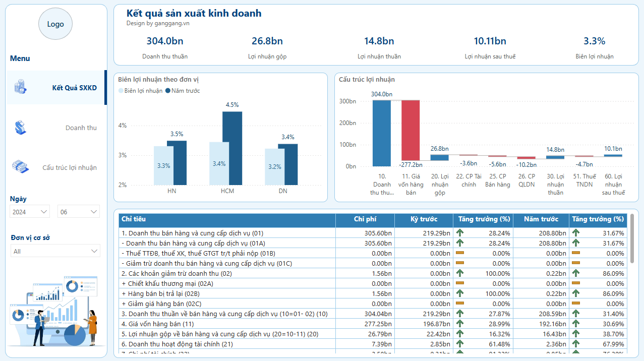This screenshot has height=361, width=644.
Task: Click the cash icon beside Cấu trúc lợi nhuận
Action: click(x=20, y=167)
